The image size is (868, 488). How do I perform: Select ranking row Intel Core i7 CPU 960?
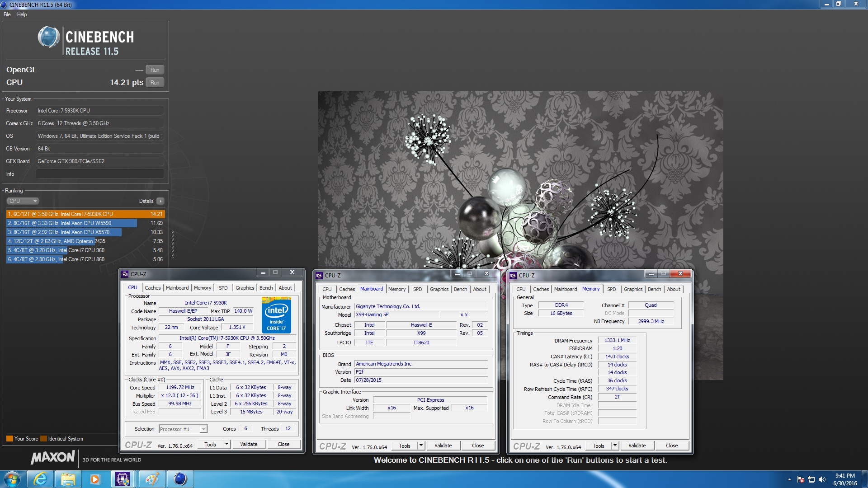(85, 250)
